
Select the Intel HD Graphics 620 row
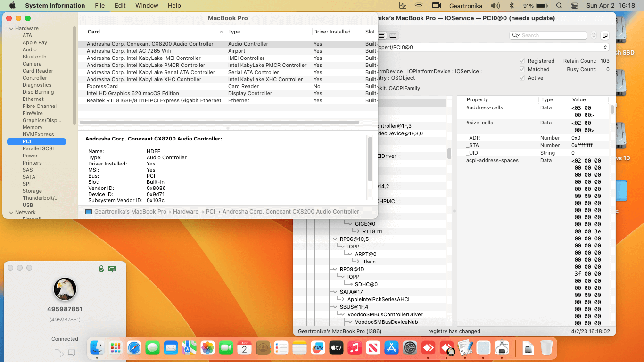coord(228,93)
